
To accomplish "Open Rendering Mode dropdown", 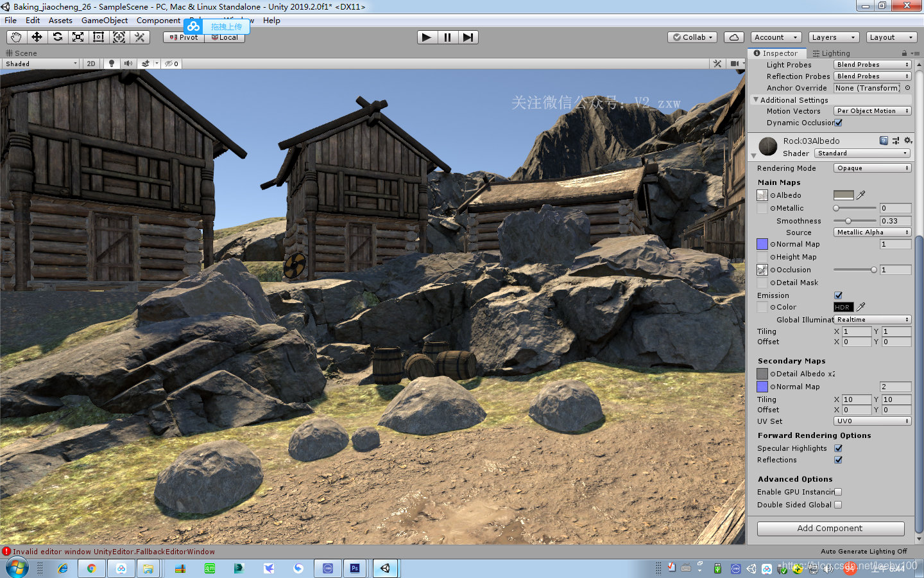I will (x=873, y=168).
